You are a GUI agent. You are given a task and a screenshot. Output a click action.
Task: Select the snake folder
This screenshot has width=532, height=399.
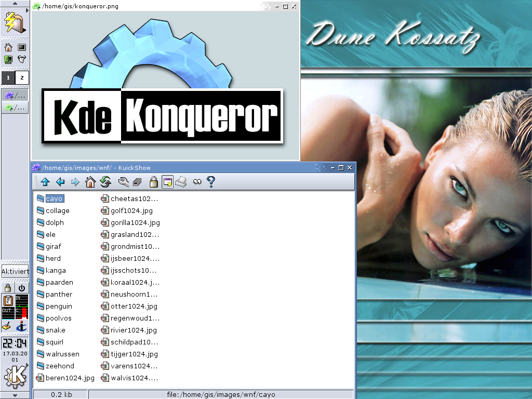51,330
